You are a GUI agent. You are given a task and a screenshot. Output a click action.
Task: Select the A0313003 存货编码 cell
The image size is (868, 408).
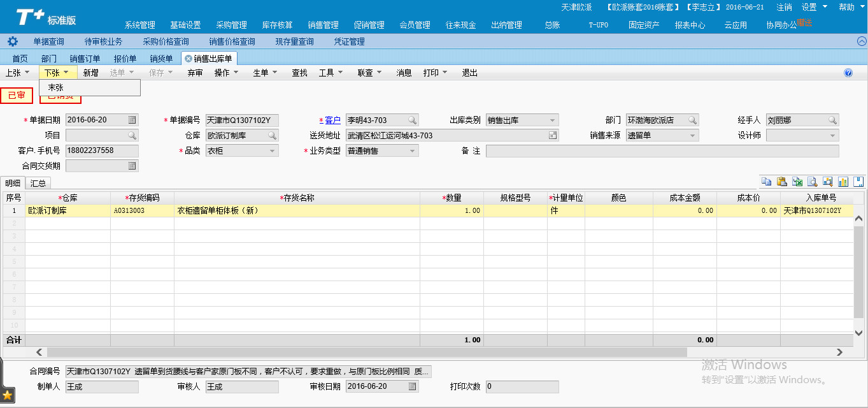click(x=142, y=210)
